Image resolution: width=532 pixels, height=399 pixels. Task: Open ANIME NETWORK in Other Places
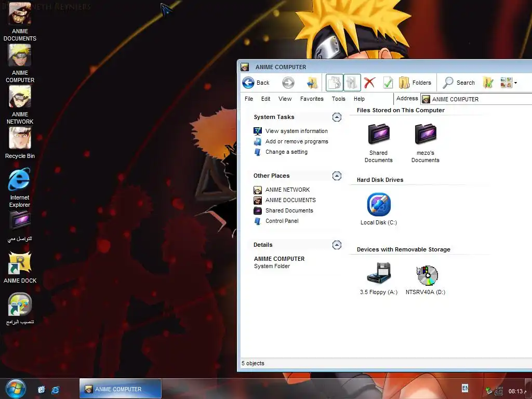[282, 190]
